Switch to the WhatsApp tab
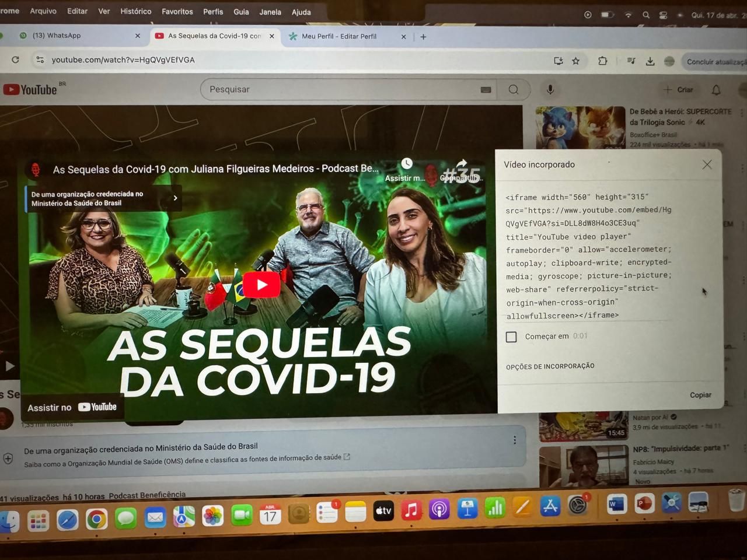 79,36
